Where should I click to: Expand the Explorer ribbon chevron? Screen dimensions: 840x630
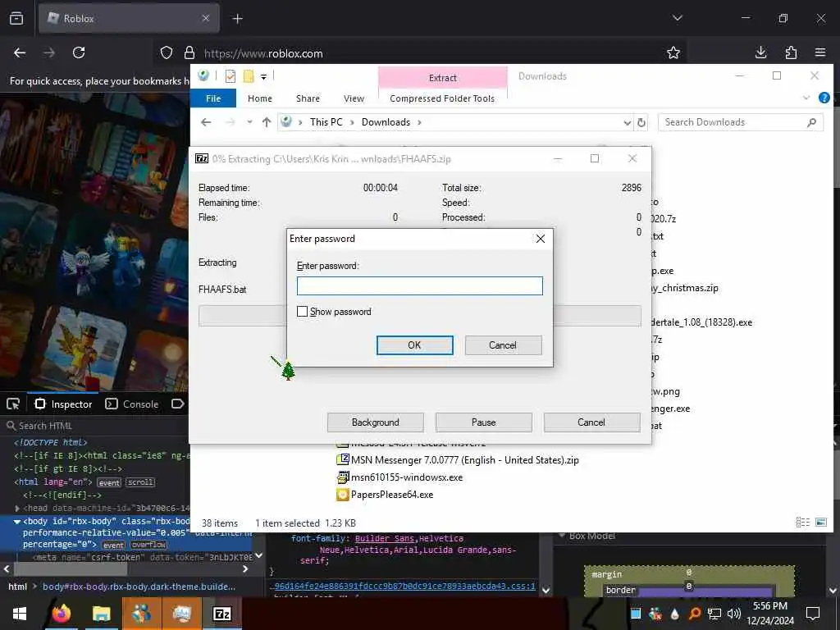click(x=806, y=98)
